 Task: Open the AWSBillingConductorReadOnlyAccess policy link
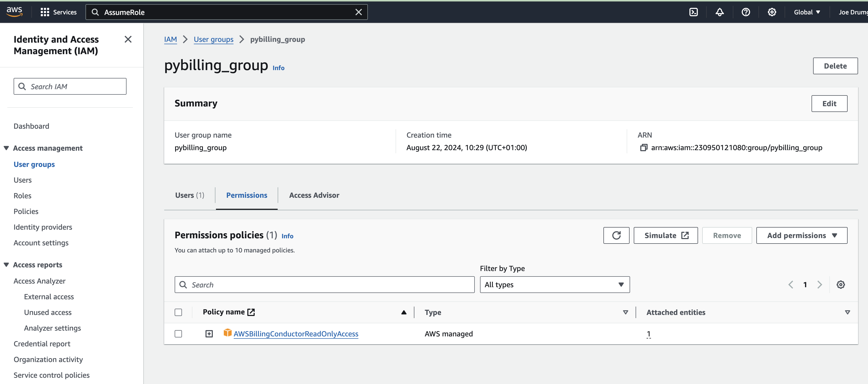(x=296, y=334)
